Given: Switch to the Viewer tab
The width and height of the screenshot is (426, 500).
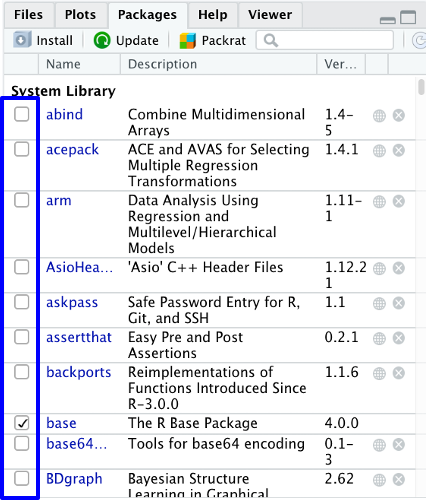Looking at the screenshot, I should click(270, 15).
